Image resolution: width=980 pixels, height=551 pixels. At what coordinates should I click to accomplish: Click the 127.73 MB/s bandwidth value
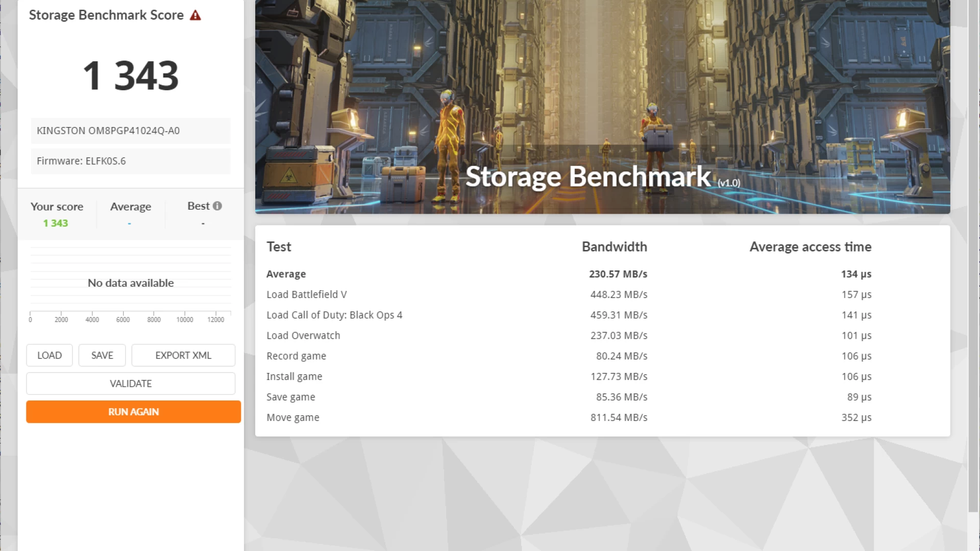click(619, 376)
